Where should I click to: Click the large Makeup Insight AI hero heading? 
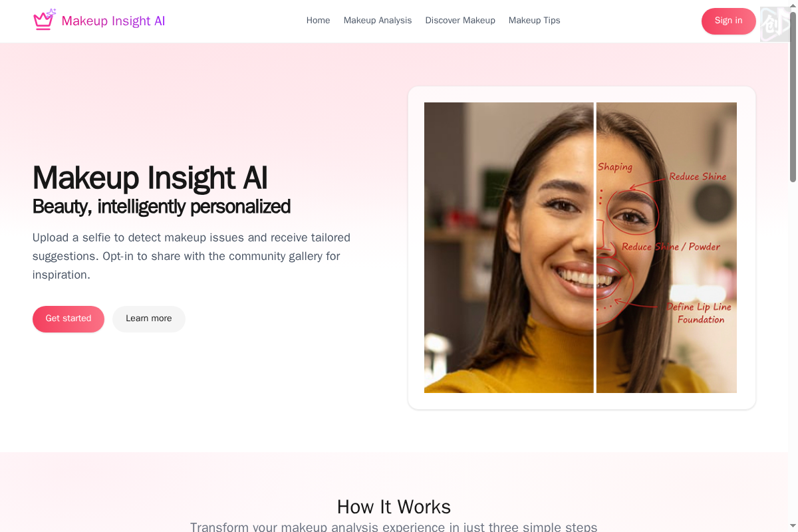(150, 178)
